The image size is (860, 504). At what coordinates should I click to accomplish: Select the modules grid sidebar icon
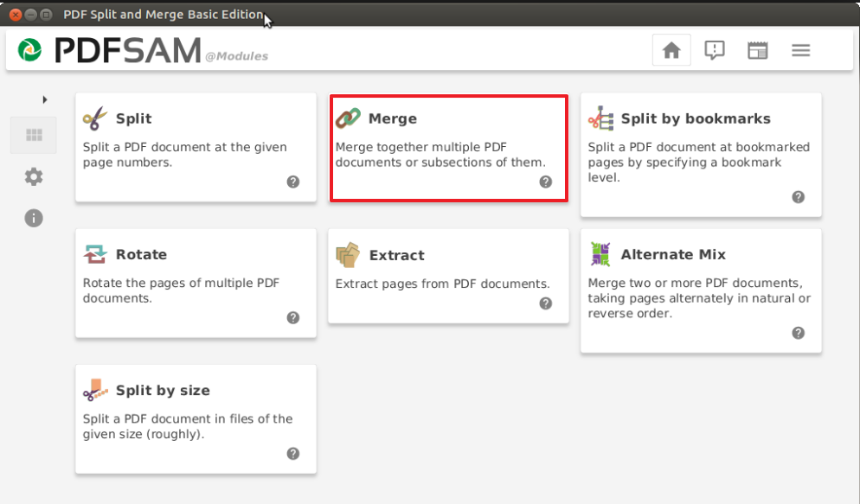click(x=34, y=135)
